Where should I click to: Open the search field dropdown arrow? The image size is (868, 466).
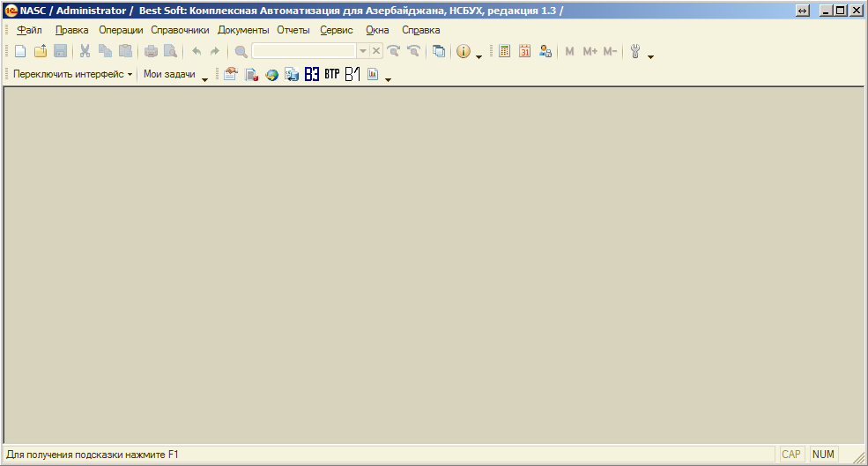pos(362,52)
